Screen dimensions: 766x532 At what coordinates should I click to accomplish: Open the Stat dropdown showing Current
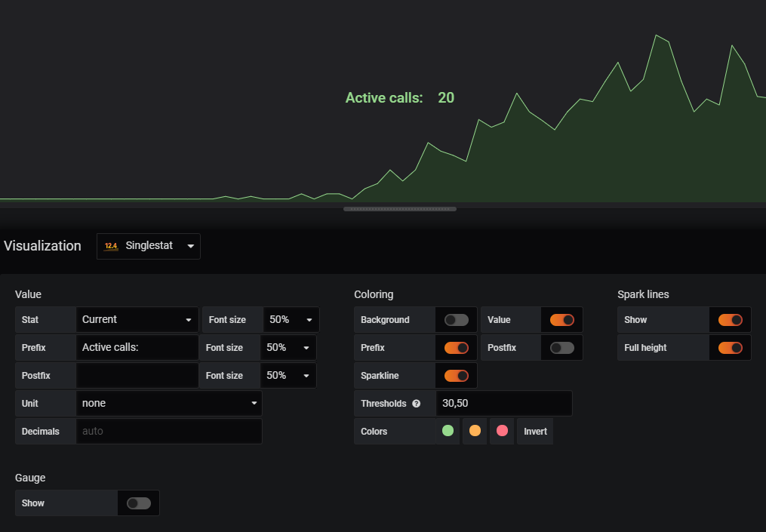pos(137,320)
